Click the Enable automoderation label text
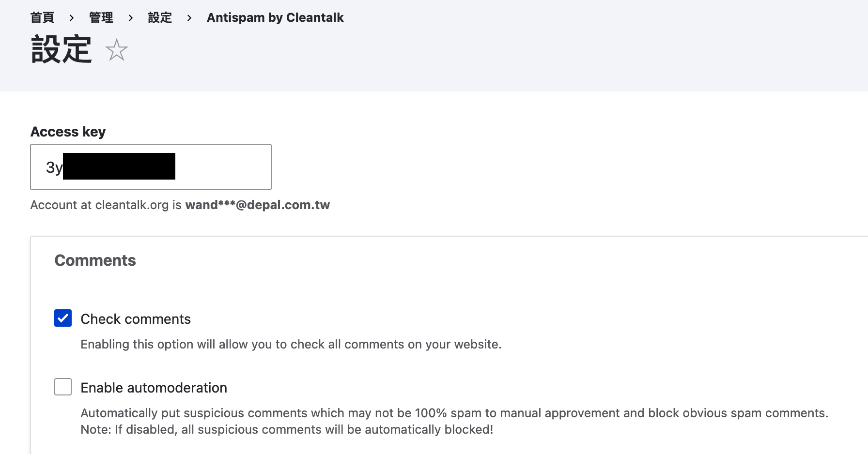Image resolution: width=868 pixels, height=454 pixels. (x=154, y=388)
